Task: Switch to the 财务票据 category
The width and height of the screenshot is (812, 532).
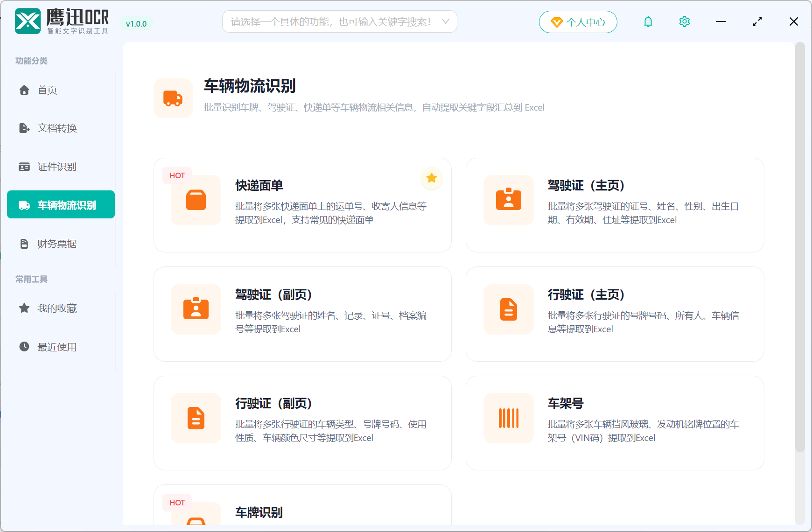Action: coord(57,243)
